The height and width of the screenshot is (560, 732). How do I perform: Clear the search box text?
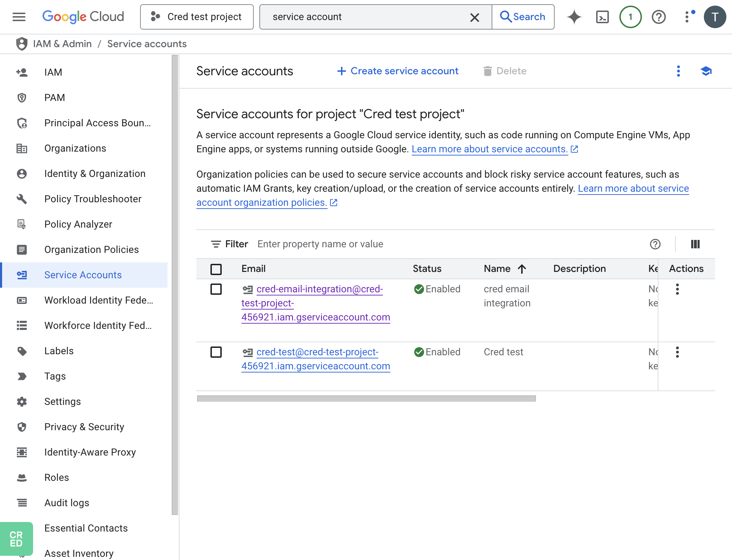[x=475, y=17]
